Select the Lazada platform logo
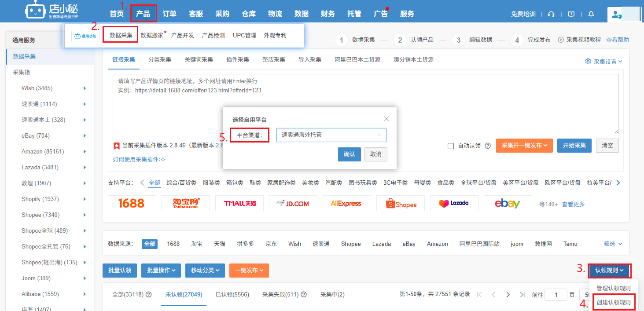Screen dimensions: 644x311 pyautogui.click(x=455, y=203)
